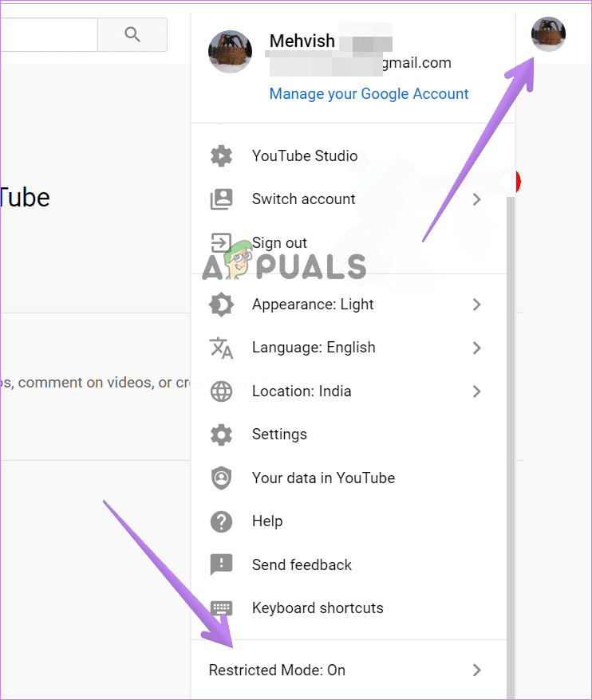Click the YouTube Studio gear icon
The image size is (592, 700).
221,155
